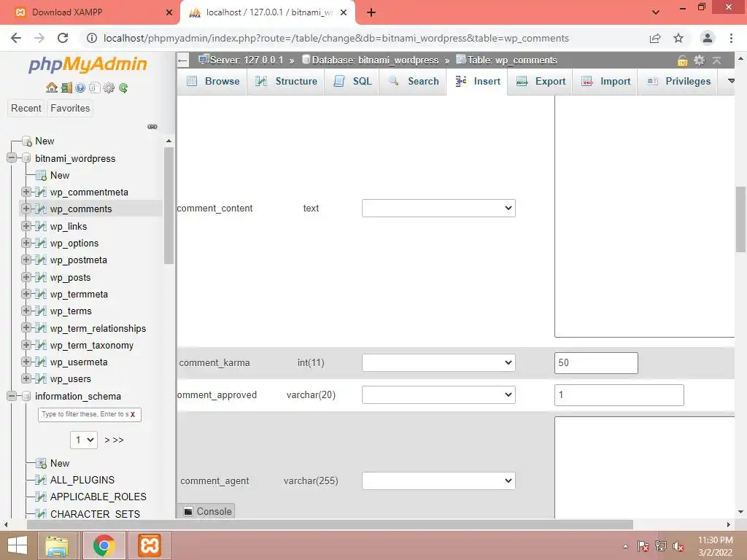Switch to the Browse tab

[x=213, y=82]
